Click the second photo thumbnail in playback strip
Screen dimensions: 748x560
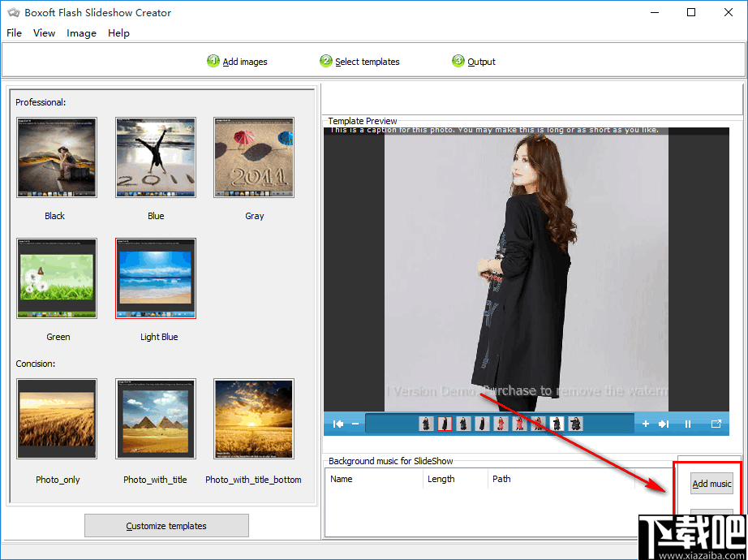coord(444,424)
